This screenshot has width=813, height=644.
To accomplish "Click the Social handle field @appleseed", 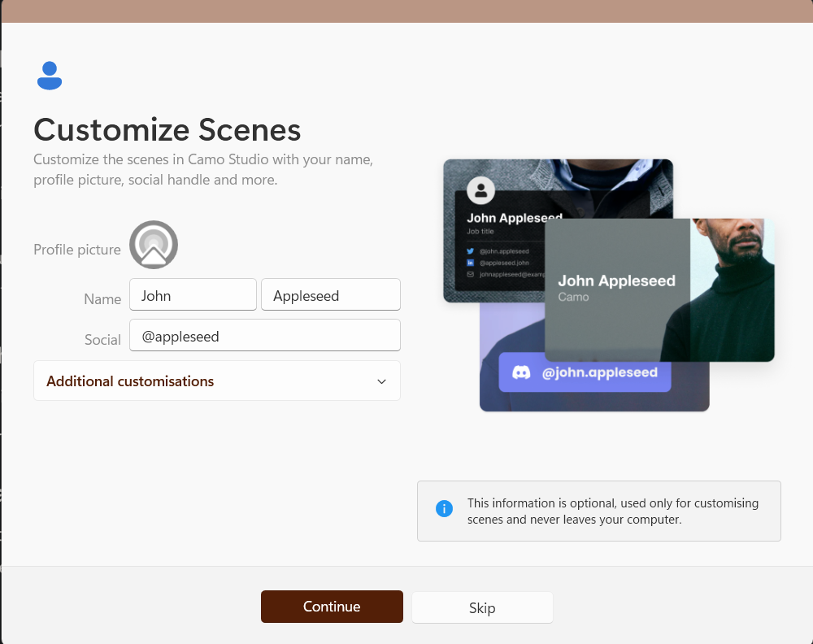I will click(x=264, y=336).
